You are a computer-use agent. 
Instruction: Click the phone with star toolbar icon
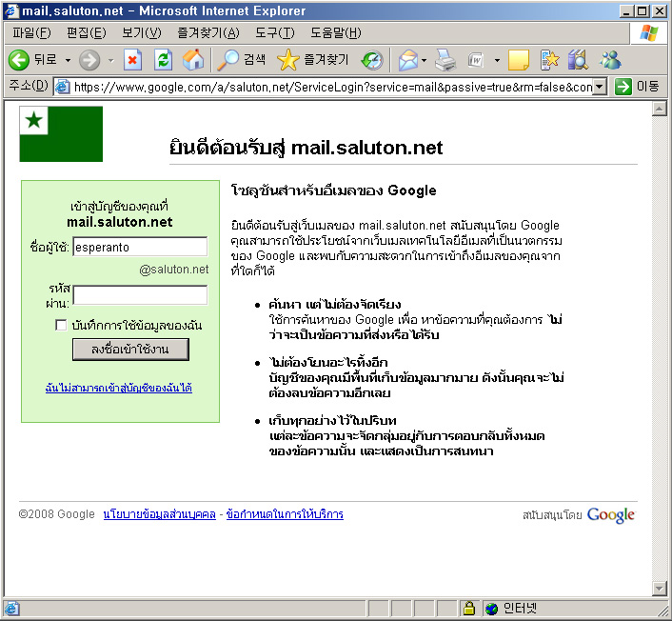(x=550, y=60)
